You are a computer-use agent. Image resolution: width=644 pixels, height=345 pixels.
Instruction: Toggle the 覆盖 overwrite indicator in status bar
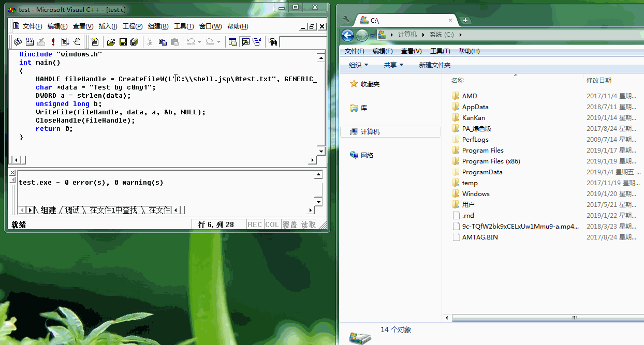coord(290,224)
